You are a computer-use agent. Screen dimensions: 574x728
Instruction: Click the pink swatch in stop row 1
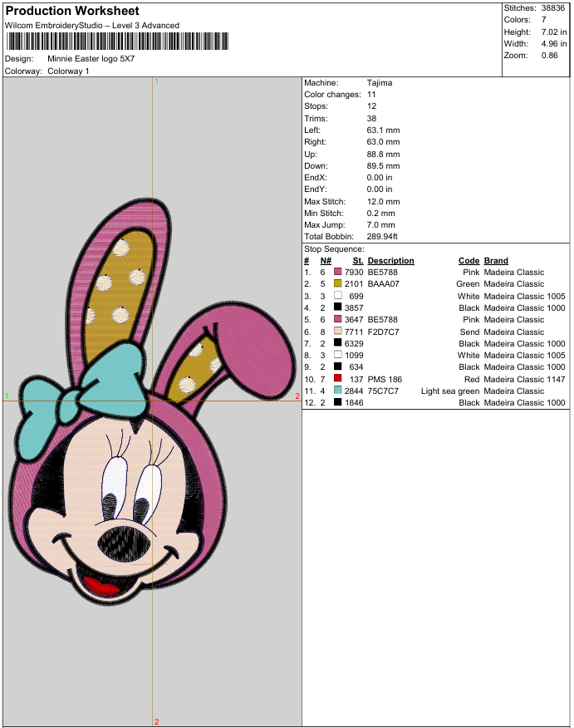pyautogui.click(x=338, y=272)
